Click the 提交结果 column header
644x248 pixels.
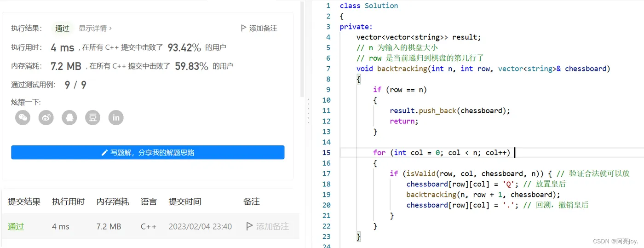coord(24,202)
